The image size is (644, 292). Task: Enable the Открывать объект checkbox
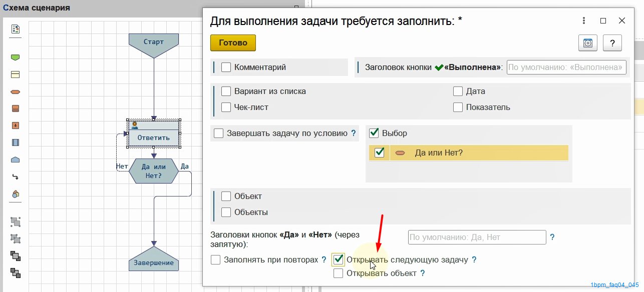339,273
